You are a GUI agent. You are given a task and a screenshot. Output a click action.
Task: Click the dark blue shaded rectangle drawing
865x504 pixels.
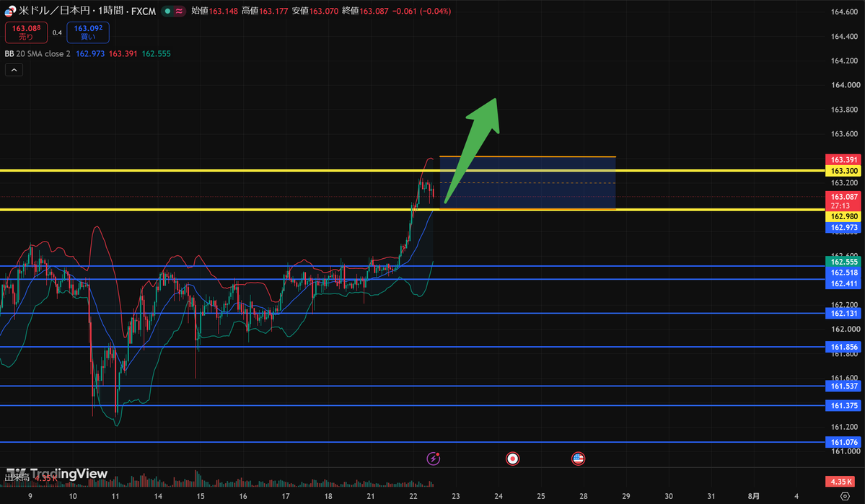click(x=527, y=183)
